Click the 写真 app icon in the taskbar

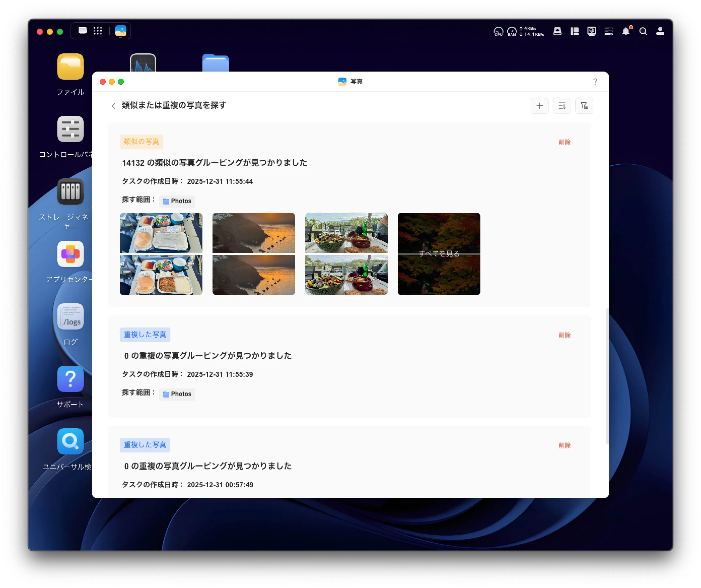[x=121, y=31]
